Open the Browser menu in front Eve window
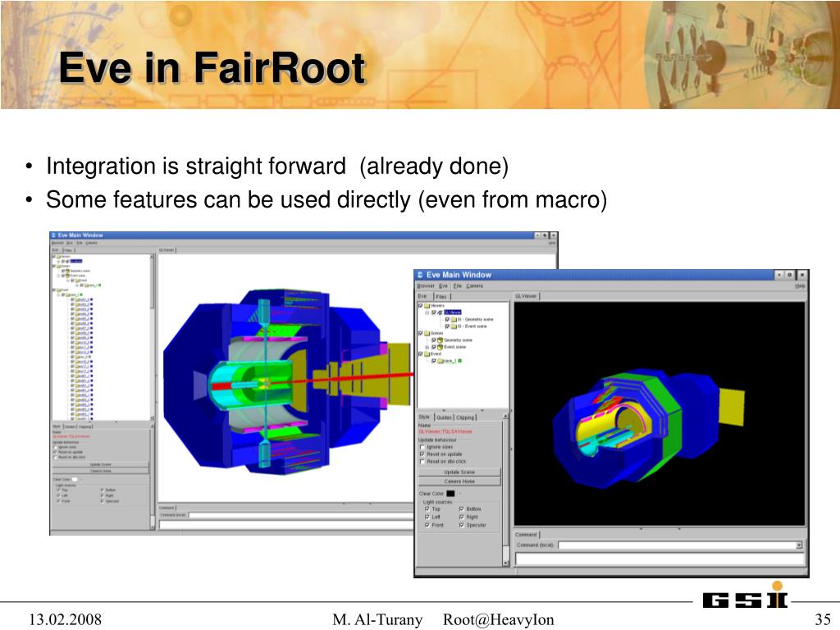This screenshot has height=630, width=840. [426, 286]
